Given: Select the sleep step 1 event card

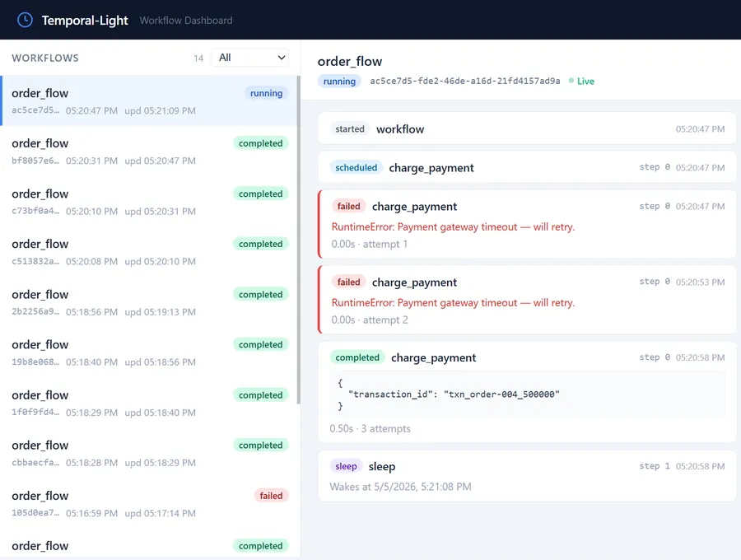Looking at the screenshot, I should coord(527,475).
